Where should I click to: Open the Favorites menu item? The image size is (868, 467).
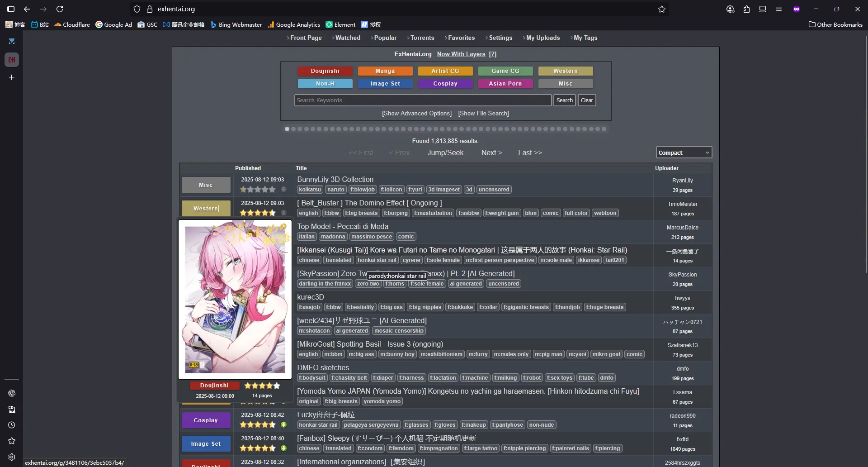(x=461, y=38)
